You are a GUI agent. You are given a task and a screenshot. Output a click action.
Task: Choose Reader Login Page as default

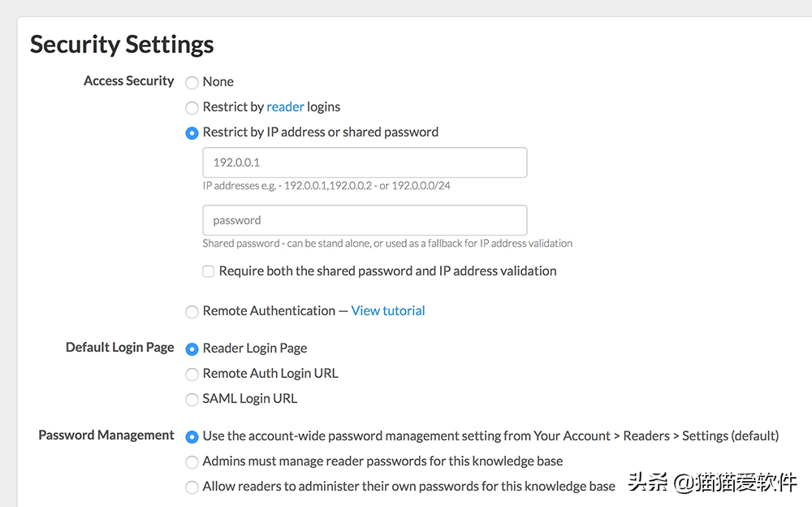tap(192, 349)
